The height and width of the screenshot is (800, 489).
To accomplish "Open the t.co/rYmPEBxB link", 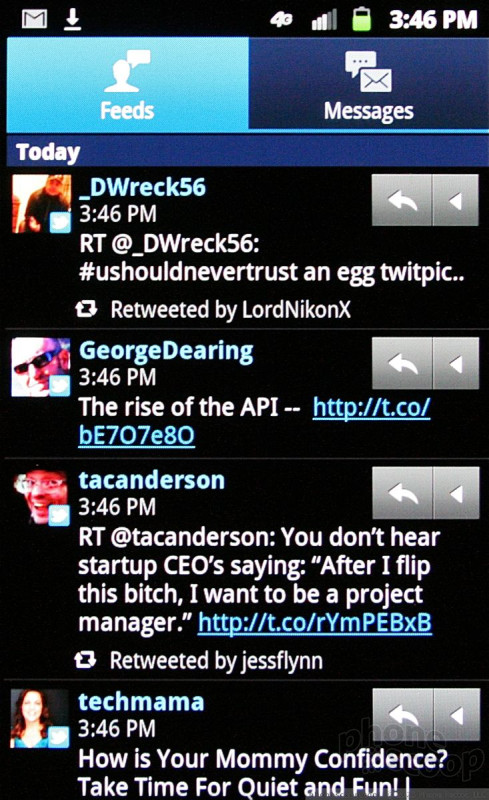I will [x=315, y=622].
